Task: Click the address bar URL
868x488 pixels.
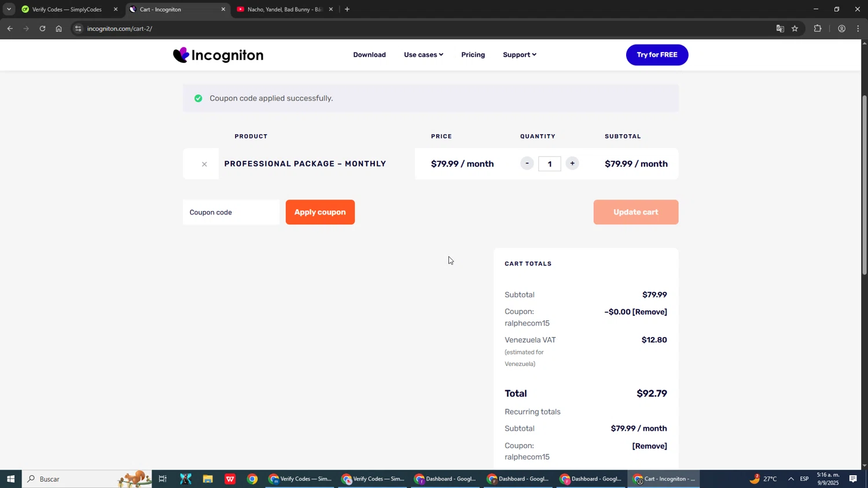Action: pyautogui.click(x=120, y=28)
